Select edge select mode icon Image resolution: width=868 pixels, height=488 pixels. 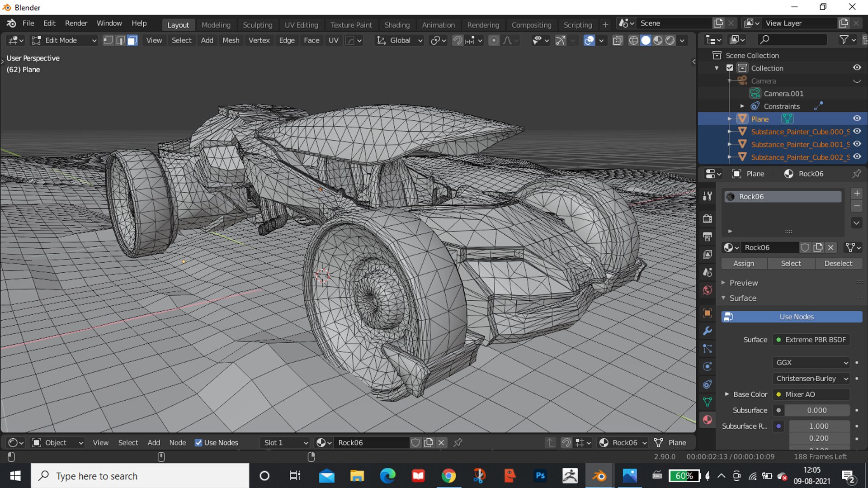pos(120,40)
